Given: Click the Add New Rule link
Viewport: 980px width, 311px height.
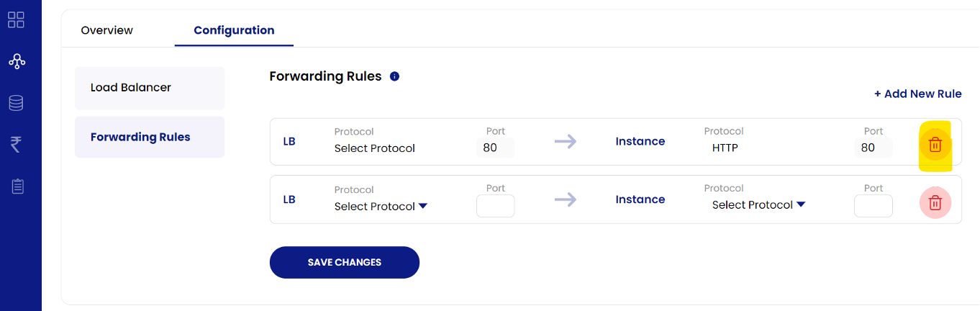Looking at the screenshot, I should click(x=917, y=94).
